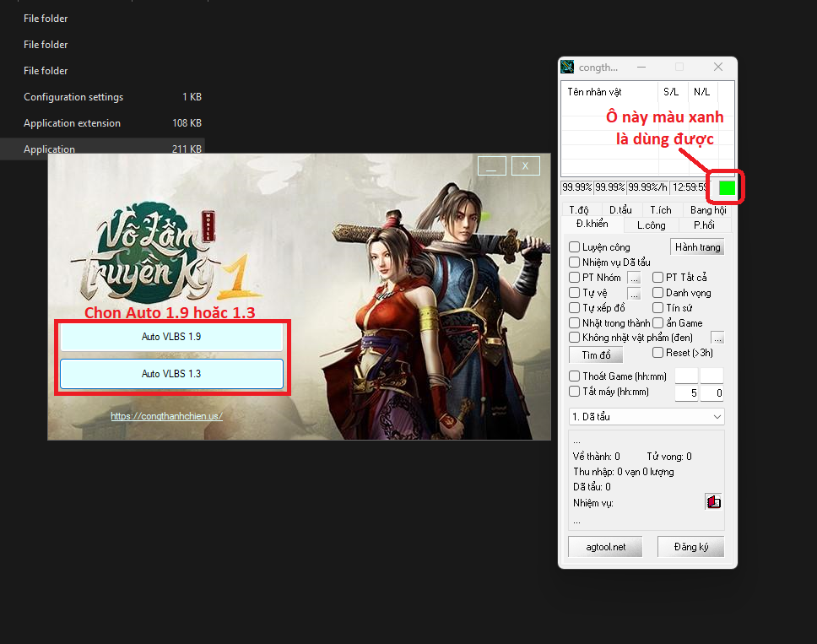
Task: Open the ellipsis options next to Tự vệ
Action: tap(634, 293)
